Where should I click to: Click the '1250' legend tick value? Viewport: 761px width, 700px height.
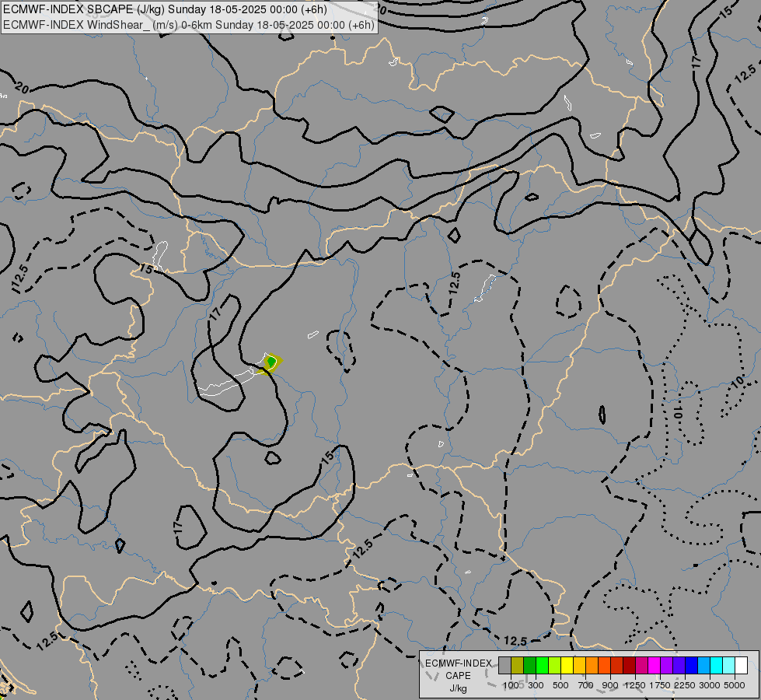(635, 685)
